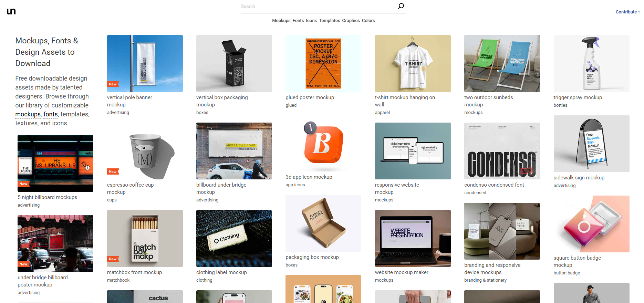Click 'condenso condensed font' title

coord(494,185)
